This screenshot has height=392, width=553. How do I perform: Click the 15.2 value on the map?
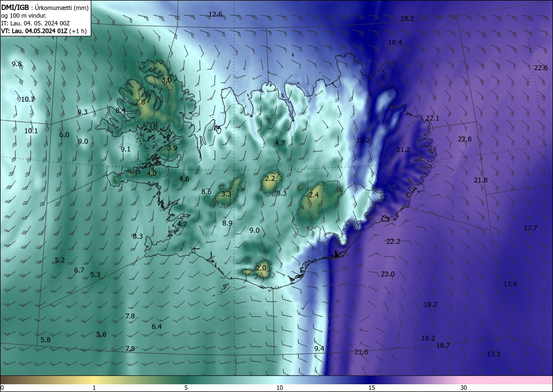point(363,140)
